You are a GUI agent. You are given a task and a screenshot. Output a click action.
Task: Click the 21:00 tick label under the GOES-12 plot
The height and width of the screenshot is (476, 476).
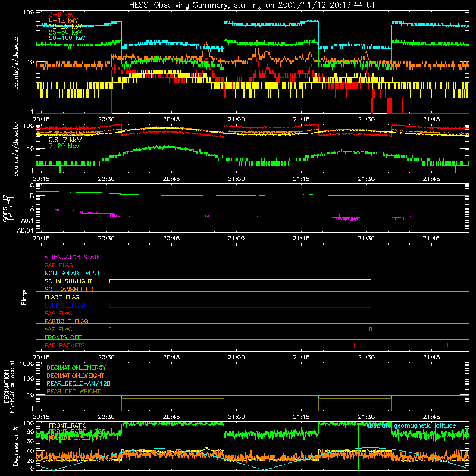[236, 239]
